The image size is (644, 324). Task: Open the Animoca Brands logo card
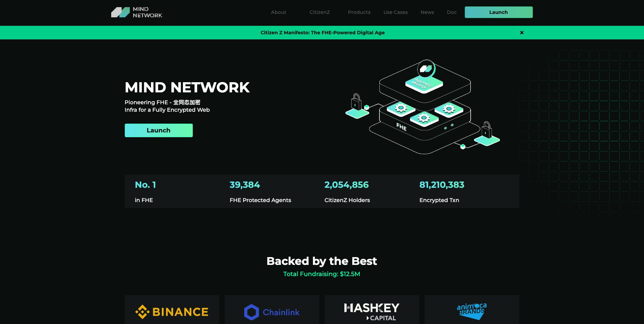point(472,311)
